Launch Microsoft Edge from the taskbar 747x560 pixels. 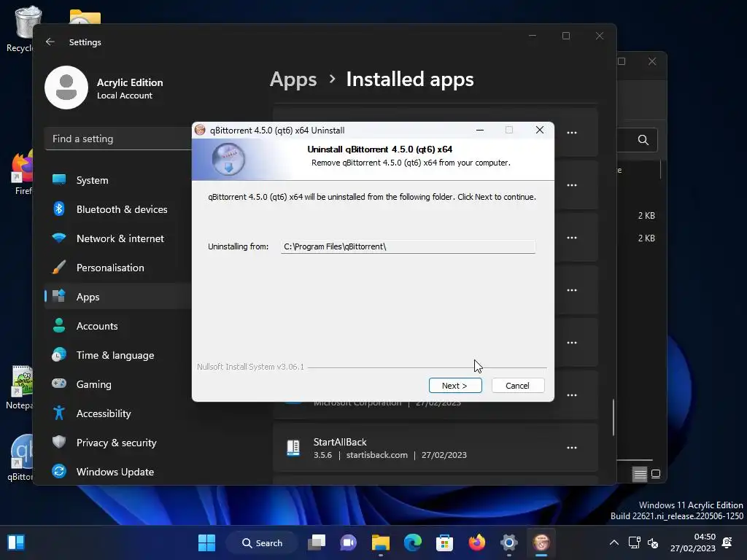tap(413, 542)
